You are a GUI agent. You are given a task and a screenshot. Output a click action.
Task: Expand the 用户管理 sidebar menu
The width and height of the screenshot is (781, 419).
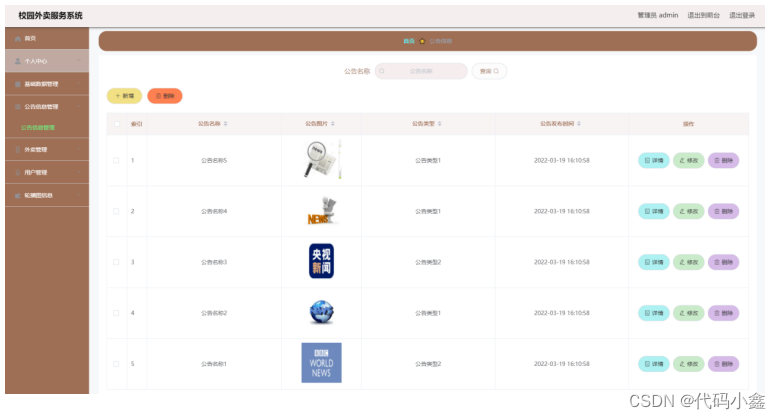pos(47,172)
